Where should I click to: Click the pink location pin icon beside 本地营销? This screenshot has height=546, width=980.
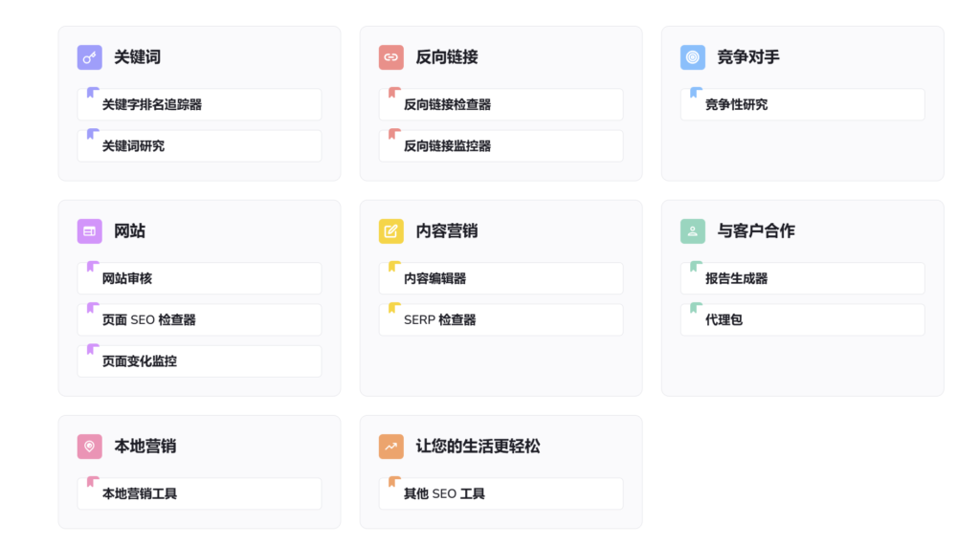(x=89, y=447)
